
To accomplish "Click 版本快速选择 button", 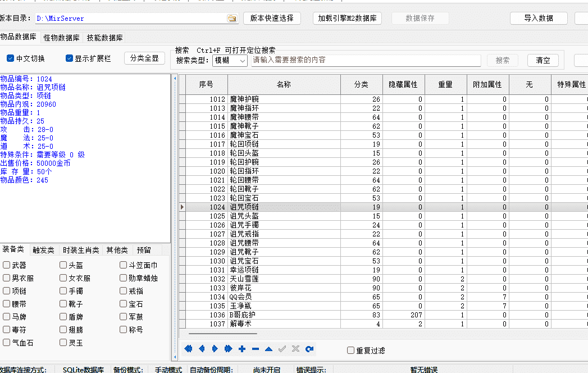I will coord(272,18).
